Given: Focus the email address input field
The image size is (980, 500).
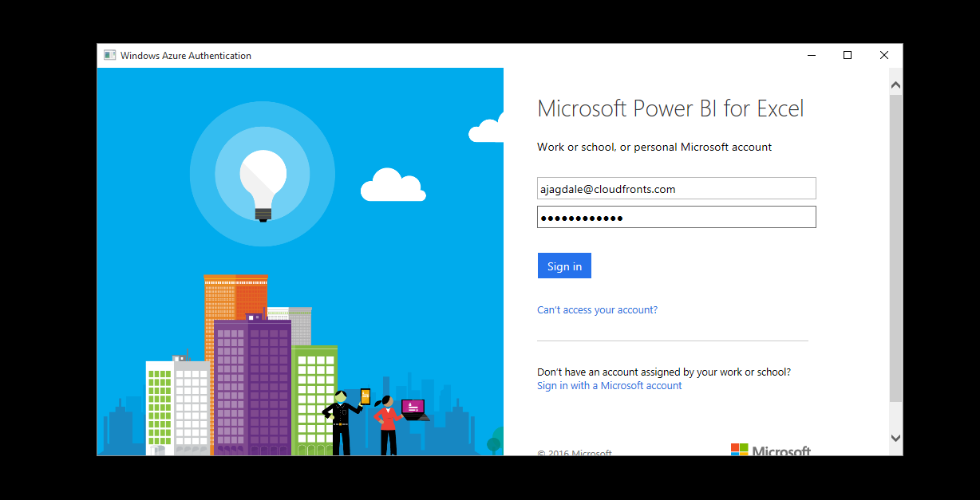Looking at the screenshot, I should pyautogui.click(x=676, y=189).
